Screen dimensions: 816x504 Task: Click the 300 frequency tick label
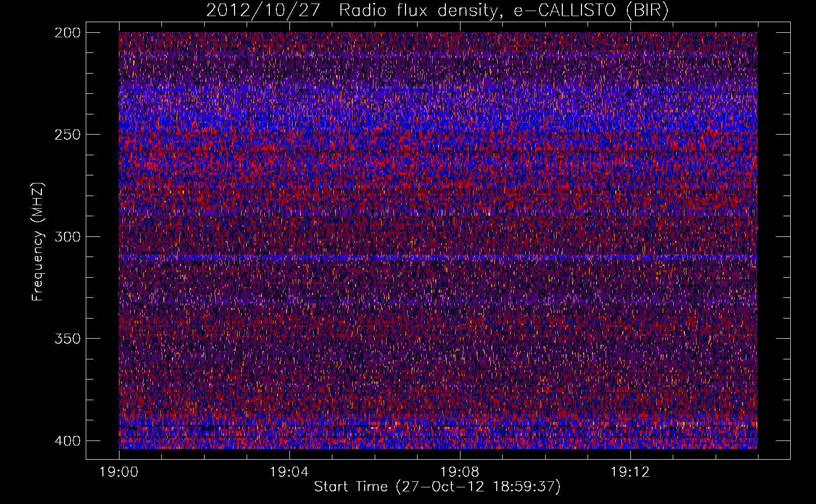tap(67, 236)
